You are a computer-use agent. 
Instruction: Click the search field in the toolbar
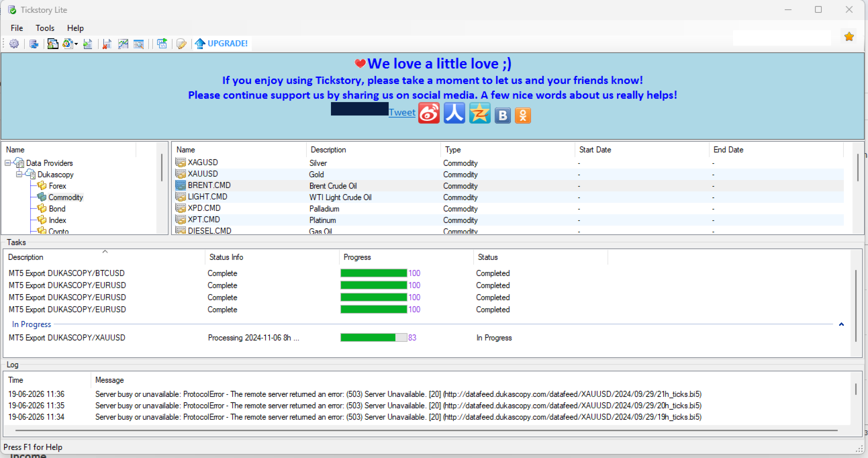pyautogui.click(x=782, y=38)
